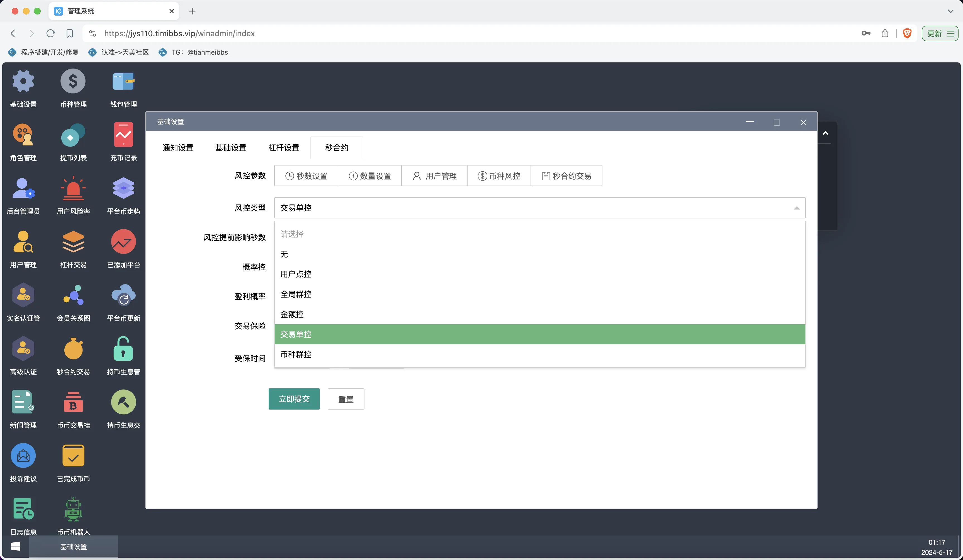The image size is (963, 560).
Task: Click the 秒数设置 risk parameter button
Action: click(x=306, y=176)
